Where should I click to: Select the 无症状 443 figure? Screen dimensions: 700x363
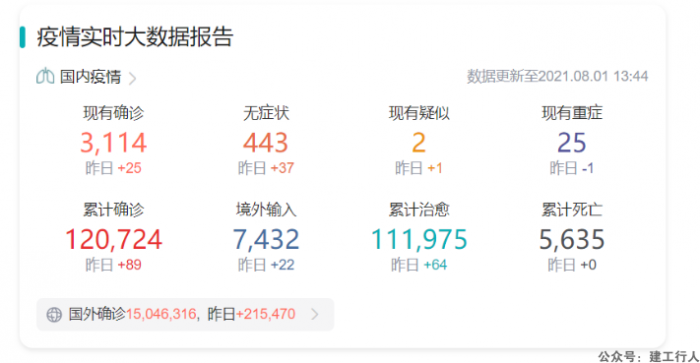coord(266,143)
